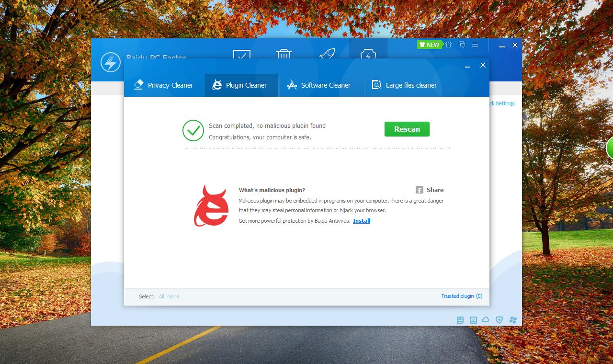Click the Share label next to Facebook icon
613x364 pixels.
tap(435, 190)
